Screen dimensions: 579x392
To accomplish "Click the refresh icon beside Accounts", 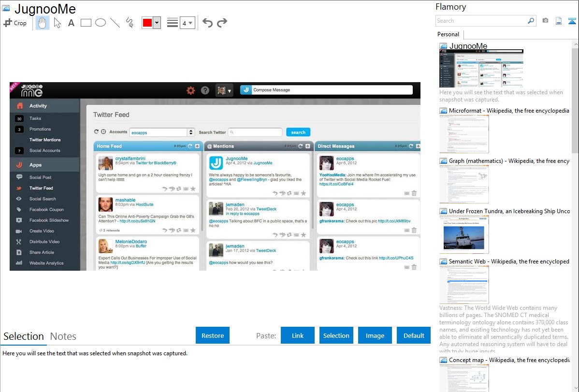I will tap(96, 132).
